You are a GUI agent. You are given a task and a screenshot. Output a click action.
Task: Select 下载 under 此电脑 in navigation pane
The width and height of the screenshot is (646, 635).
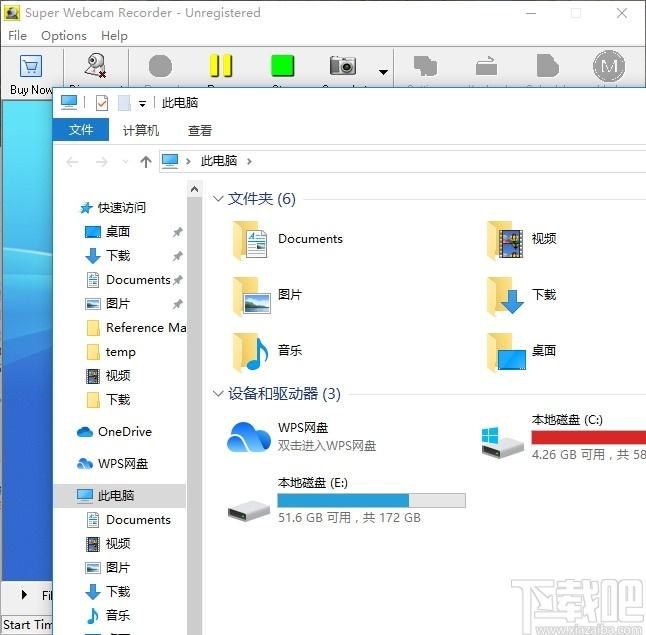click(118, 591)
